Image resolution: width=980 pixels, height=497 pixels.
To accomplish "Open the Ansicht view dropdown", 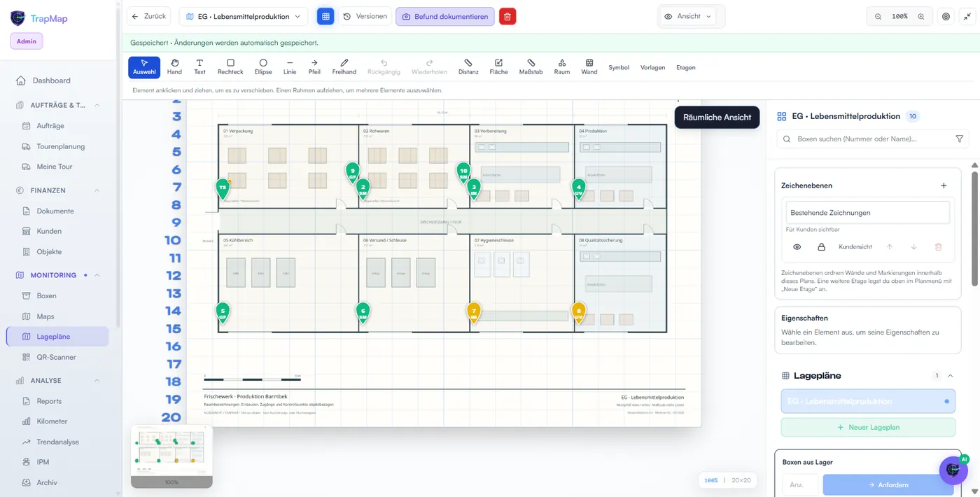I will (688, 16).
